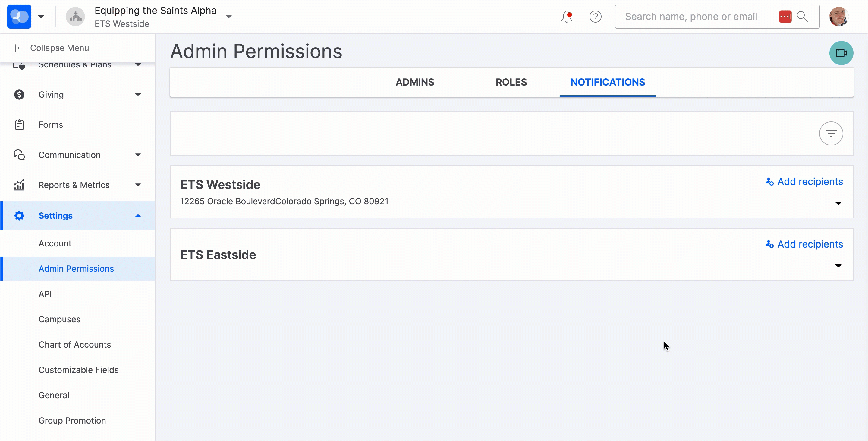Screen dimensions: 868x441
Task: Click the teal video camera icon
Action: [841, 53]
